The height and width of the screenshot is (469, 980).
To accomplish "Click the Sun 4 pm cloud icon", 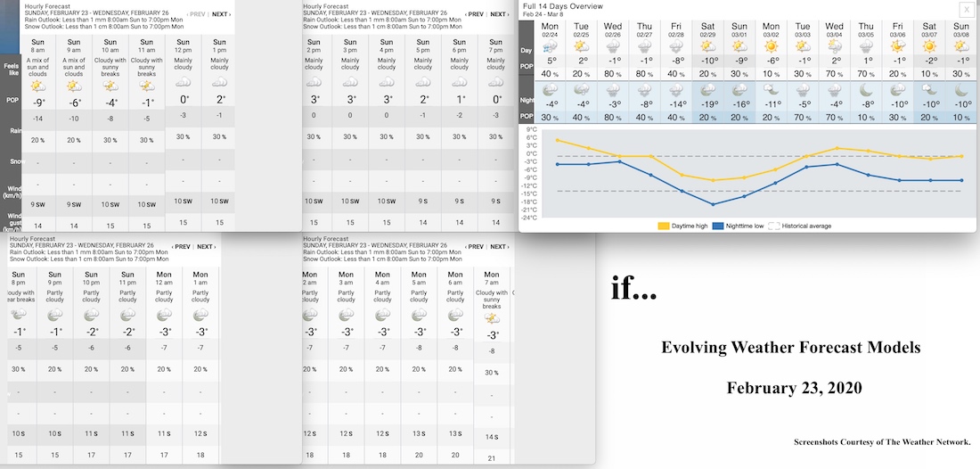I will click(387, 82).
